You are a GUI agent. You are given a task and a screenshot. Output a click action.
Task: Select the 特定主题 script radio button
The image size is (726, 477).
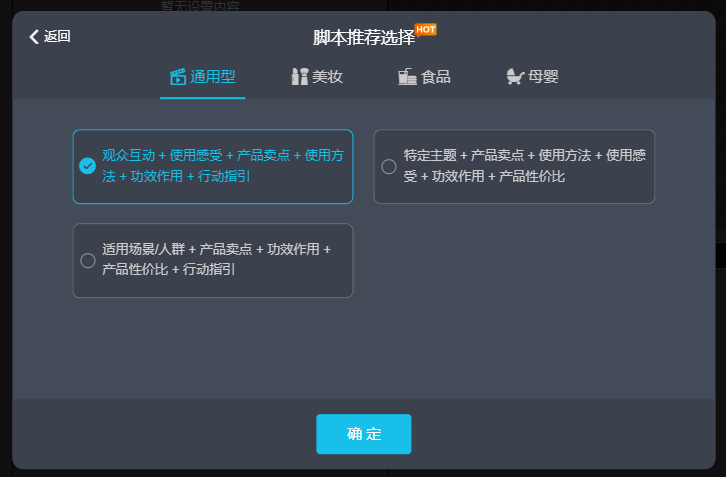point(389,166)
